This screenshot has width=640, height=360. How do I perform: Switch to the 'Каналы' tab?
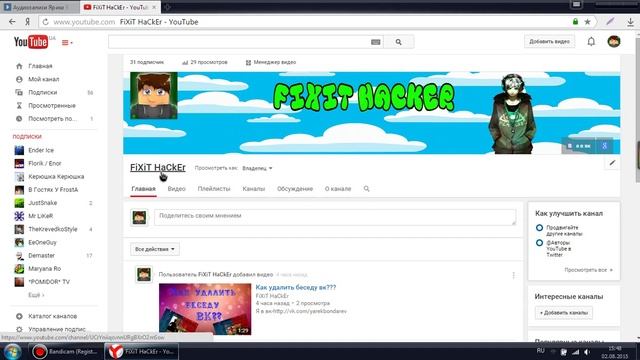coord(253,189)
